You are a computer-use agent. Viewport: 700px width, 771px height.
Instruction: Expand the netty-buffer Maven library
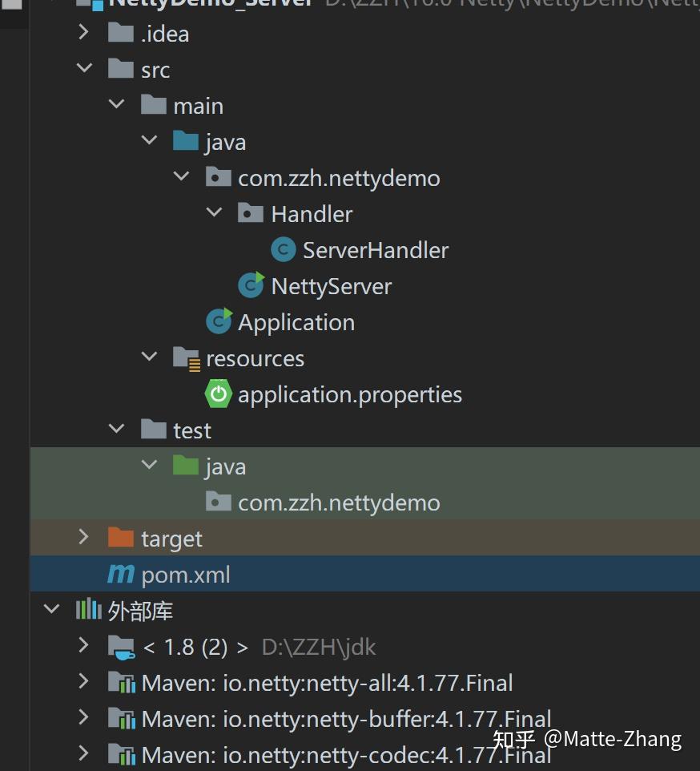pyautogui.click(x=84, y=717)
